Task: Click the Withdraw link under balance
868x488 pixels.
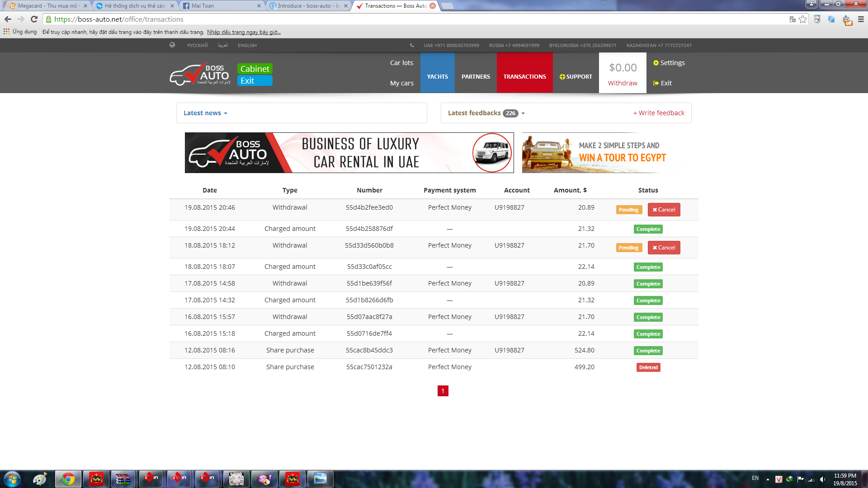Action: 622,83
